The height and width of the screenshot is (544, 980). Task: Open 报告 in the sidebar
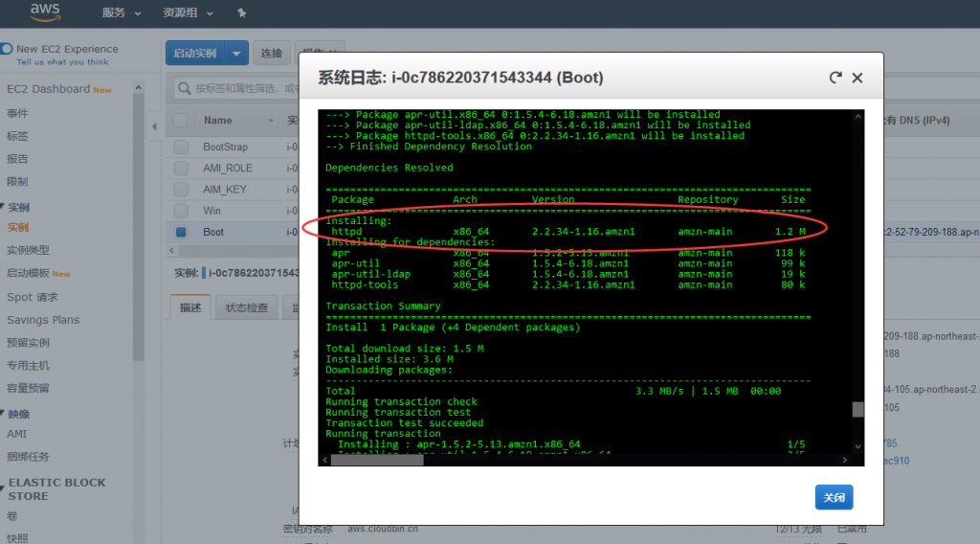(17, 159)
